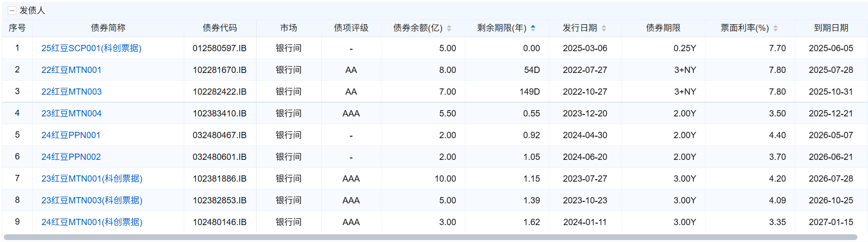Viewport: 868px width, 242px height.
Task: Open bond 22红豆MTN001
Action: tap(71, 70)
